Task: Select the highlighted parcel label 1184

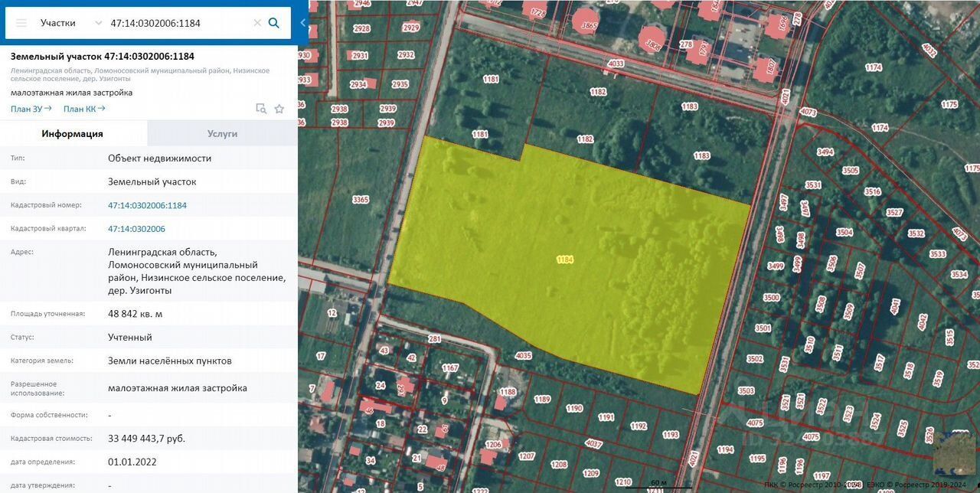Action: coord(565,260)
